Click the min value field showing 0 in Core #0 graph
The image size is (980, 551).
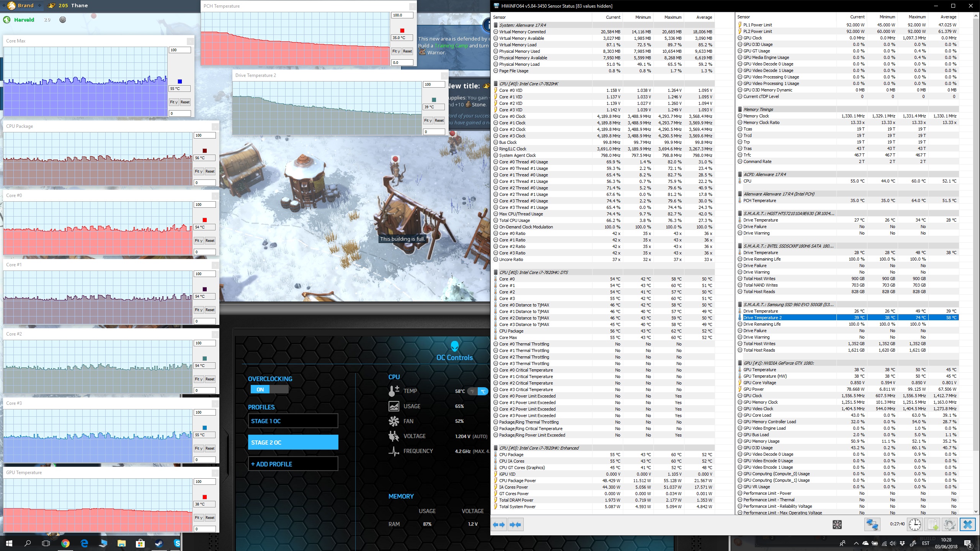(x=204, y=252)
